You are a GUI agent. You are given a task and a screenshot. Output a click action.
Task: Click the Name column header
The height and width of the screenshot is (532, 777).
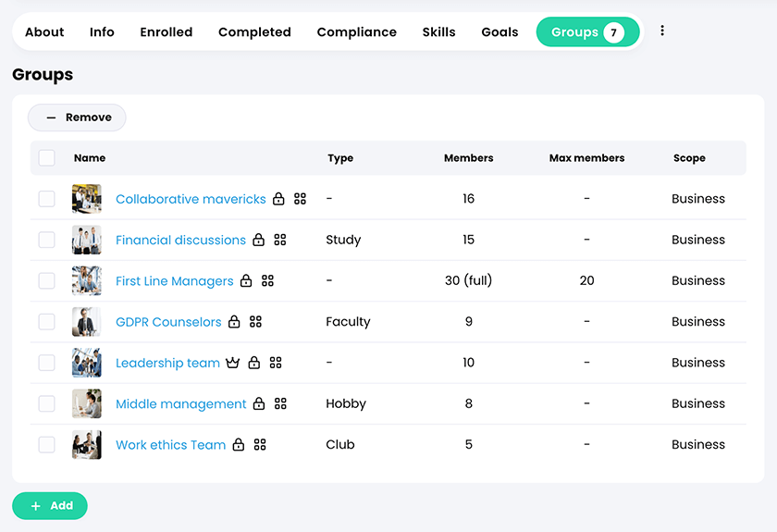90,158
